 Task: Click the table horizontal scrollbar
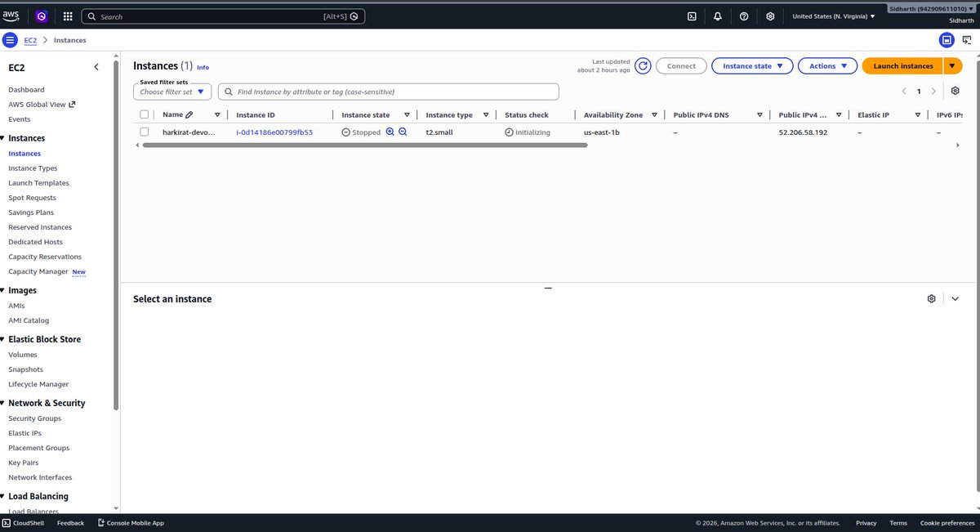pyautogui.click(x=364, y=145)
